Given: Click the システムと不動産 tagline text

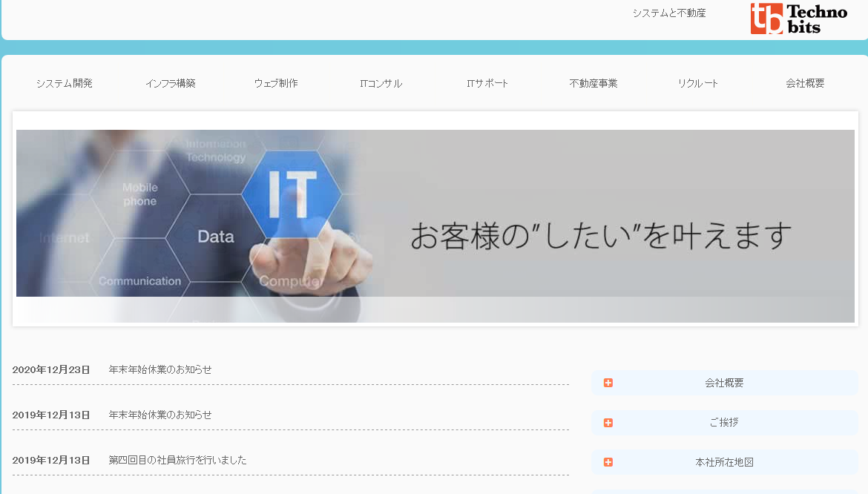Looking at the screenshot, I should [x=669, y=13].
